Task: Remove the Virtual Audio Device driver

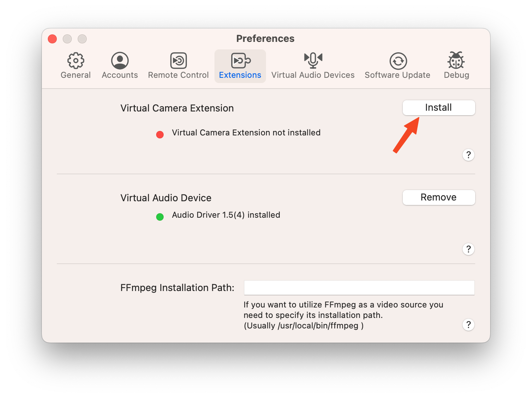Action: [x=439, y=198]
